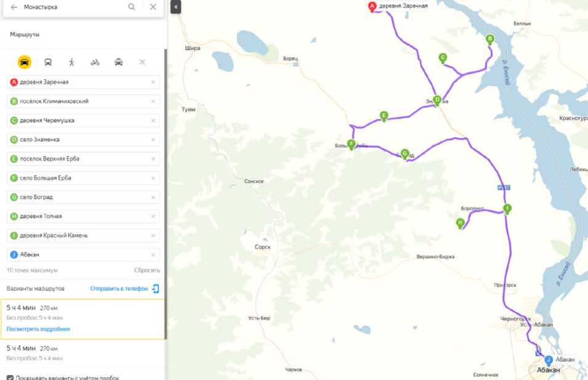Edit point B посёлок Климаниховский field

click(x=83, y=101)
